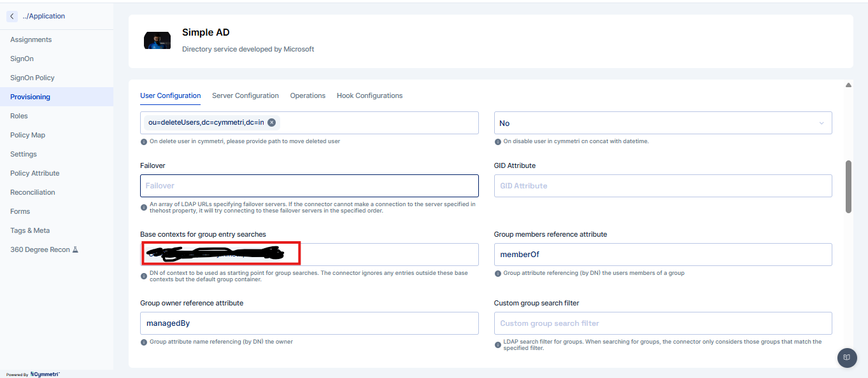
Task: Remove the ou=deleteUsers chip with its x icon
Action: point(271,123)
